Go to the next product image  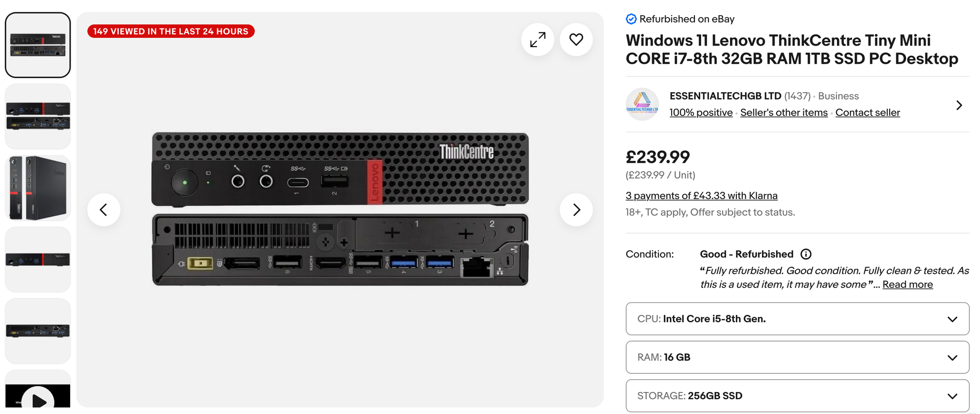[x=576, y=210]
